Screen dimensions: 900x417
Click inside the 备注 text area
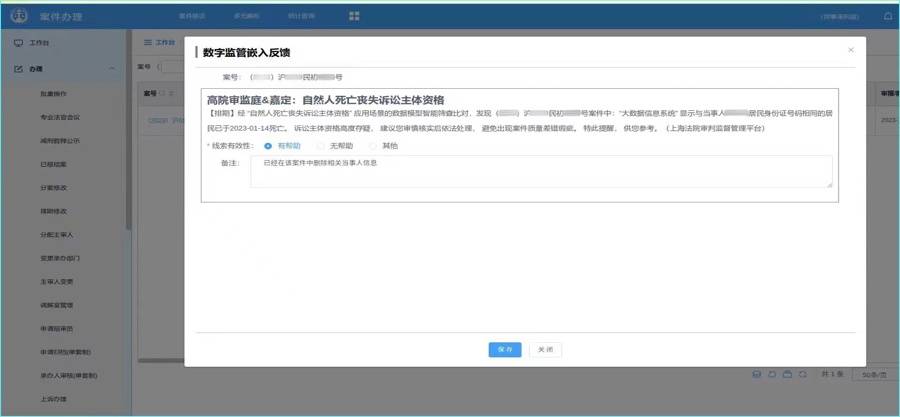point(540,170)
